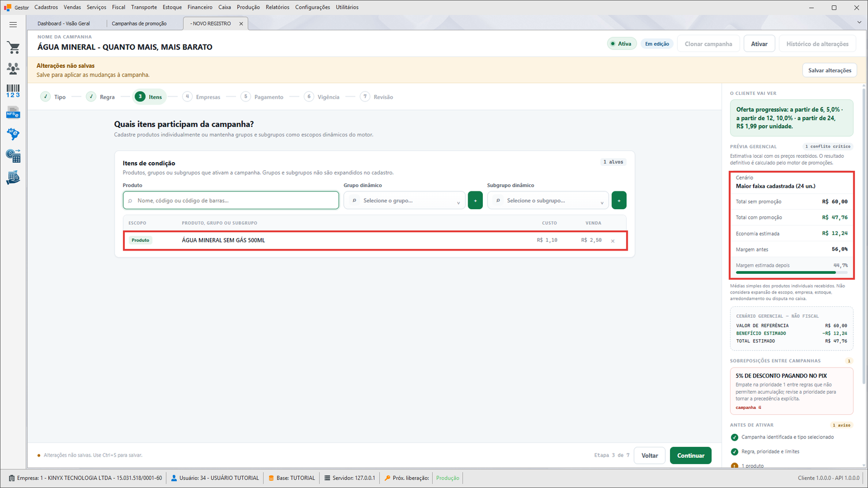Open the Relatórios menu

click(x=277, y=7)
